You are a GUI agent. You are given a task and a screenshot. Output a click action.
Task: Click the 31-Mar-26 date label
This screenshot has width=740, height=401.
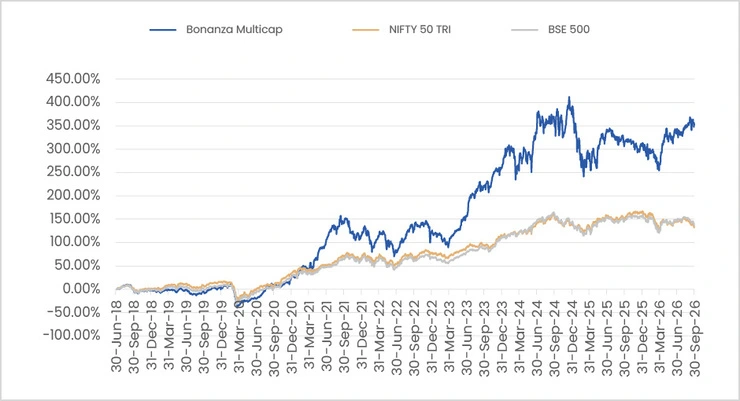[660, 336]
